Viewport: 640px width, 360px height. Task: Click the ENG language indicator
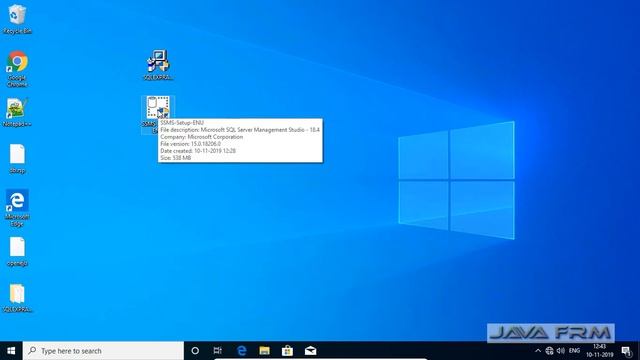pyautogui.click(x=574, y=351)
